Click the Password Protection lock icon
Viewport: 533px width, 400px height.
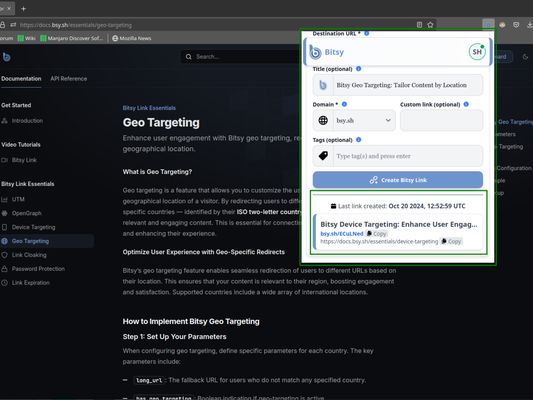pyautogui.click(x=4, y=269)
